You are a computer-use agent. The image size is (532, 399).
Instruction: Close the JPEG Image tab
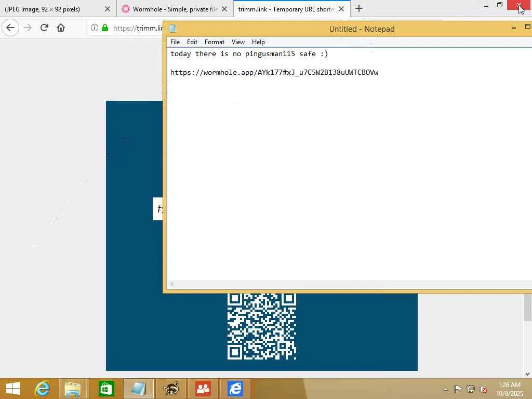point(107,9)
